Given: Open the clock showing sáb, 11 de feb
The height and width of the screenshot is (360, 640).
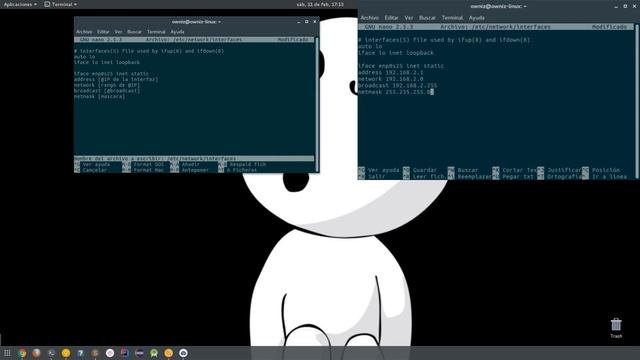Looking at the screenshot, I should (320, 4).
